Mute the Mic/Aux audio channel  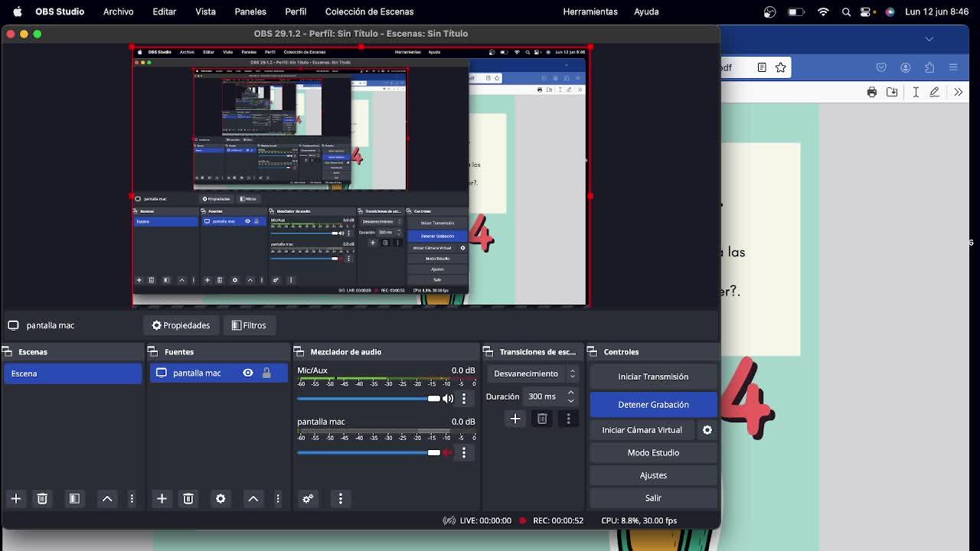[x=448, y=399]
